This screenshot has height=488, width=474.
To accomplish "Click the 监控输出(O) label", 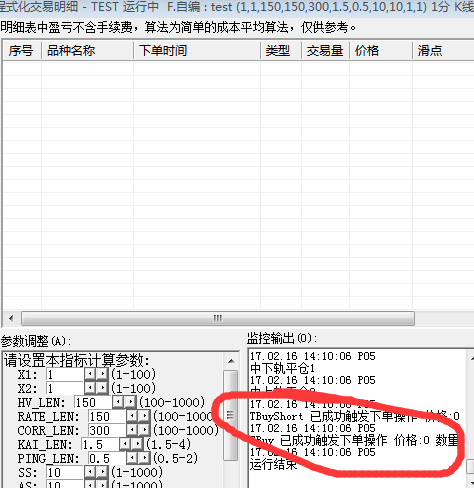I will (x=281, y=338).
